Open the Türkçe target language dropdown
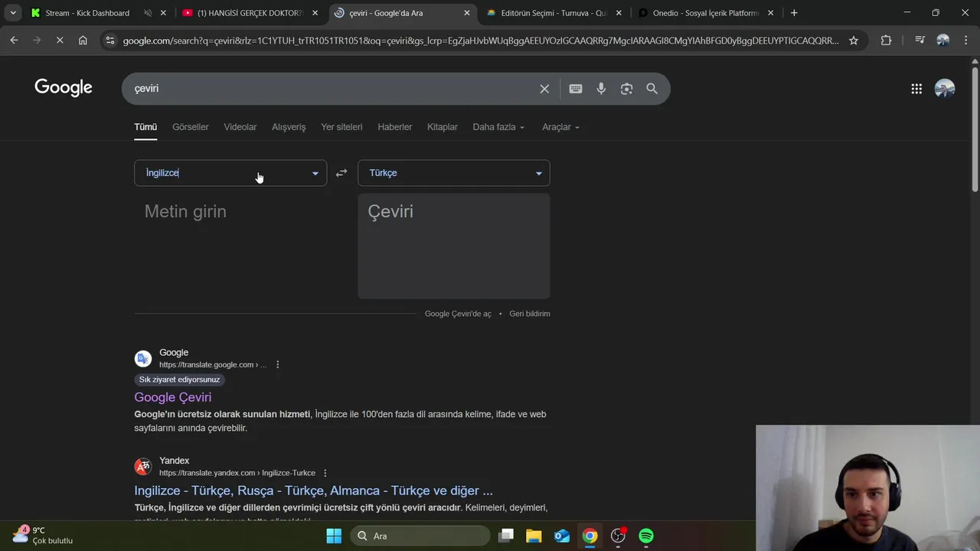The image size is (980, 551). pos(454,173)
